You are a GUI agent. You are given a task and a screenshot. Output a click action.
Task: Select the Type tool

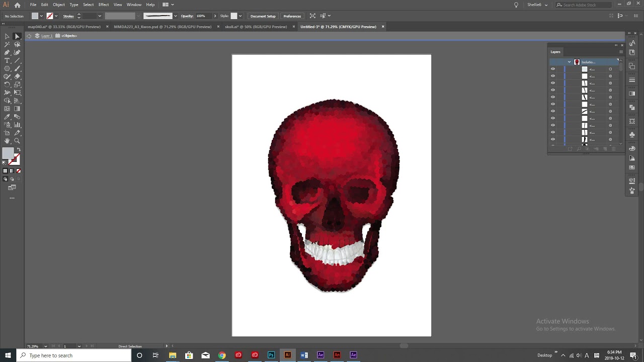pyautogui.click(x=7, y=60)
